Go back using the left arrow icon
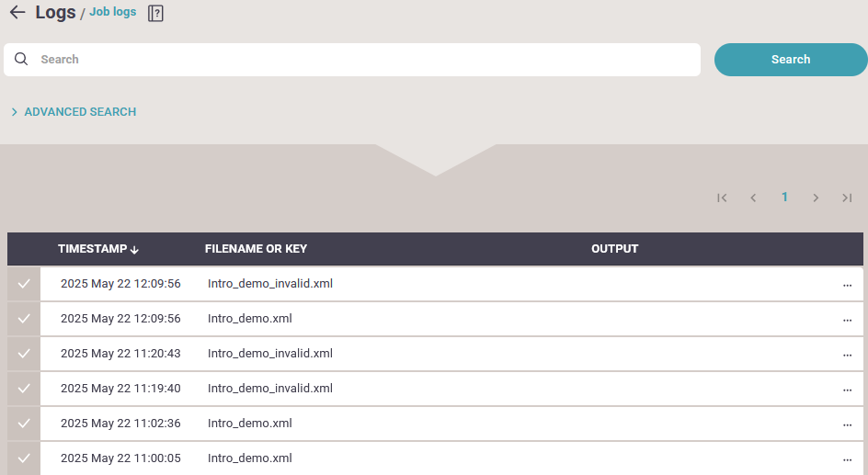The image size is (868, 475). [17, 12]
